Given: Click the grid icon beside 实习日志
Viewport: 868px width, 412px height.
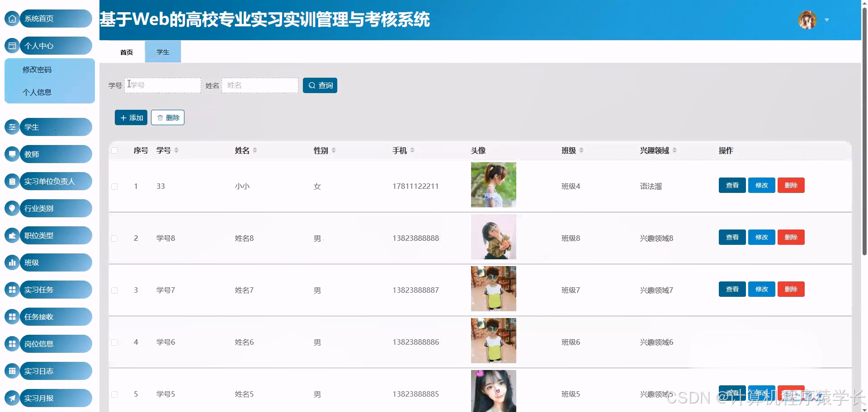Looking at the screenshot, I should click(12, 371).
